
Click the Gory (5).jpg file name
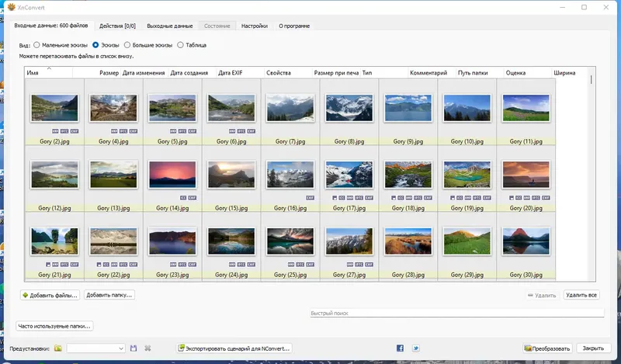(x=172, y=141)
